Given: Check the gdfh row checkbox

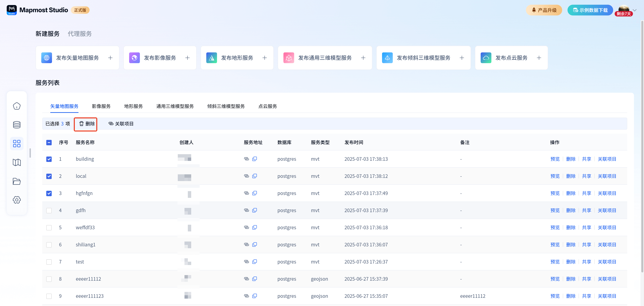Looking at the screenshot, I should click(49, 210).
